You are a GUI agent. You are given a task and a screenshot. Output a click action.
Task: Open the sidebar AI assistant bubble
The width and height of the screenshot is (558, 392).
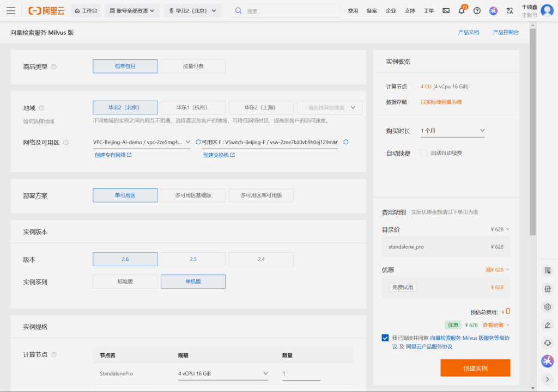pos(547,361)
